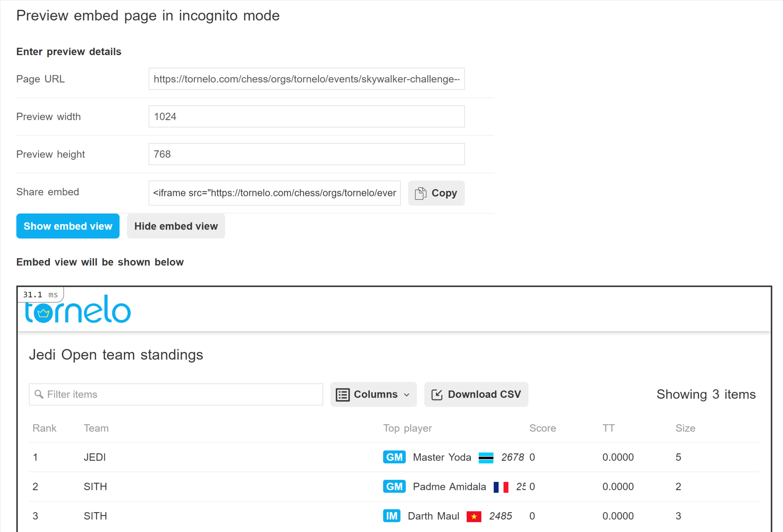The height and width of the screenshot is (532, 783).
Task: Focus the Page URL field
Action: point(306,79)
